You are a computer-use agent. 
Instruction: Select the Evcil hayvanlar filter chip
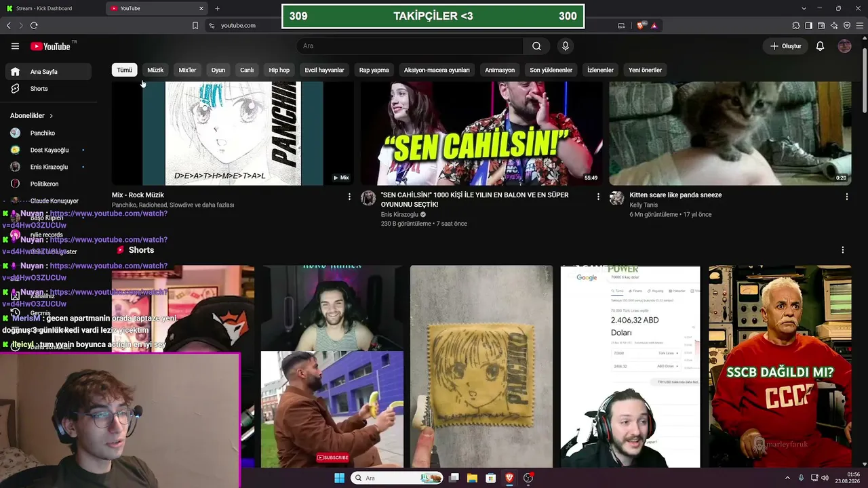(x=324, y=70)
